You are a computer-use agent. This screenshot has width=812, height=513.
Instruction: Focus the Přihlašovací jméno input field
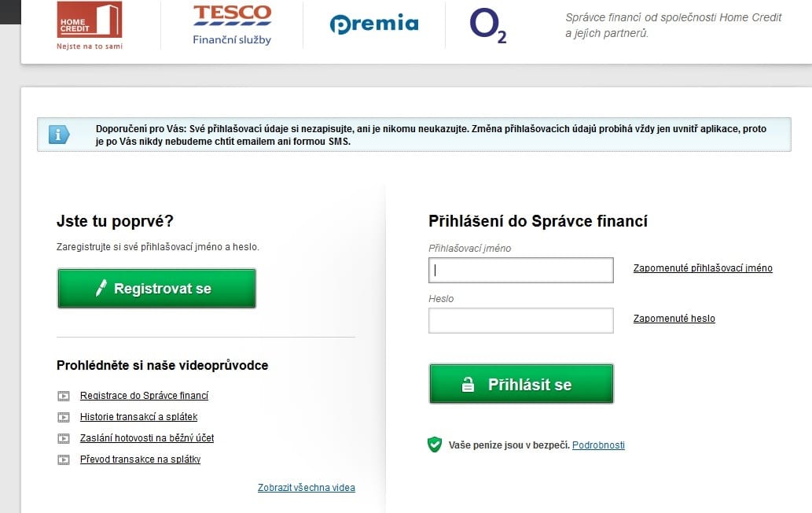521,270
